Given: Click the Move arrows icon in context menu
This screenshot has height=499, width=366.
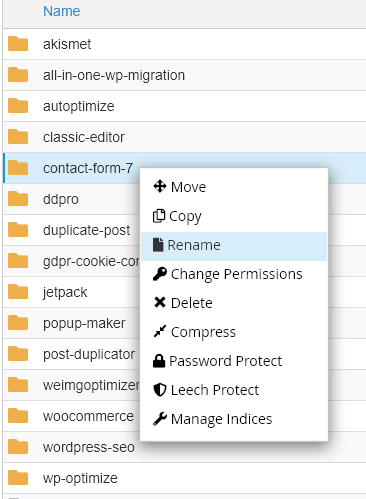Looking at the screenshot, I should coord(160,186).
